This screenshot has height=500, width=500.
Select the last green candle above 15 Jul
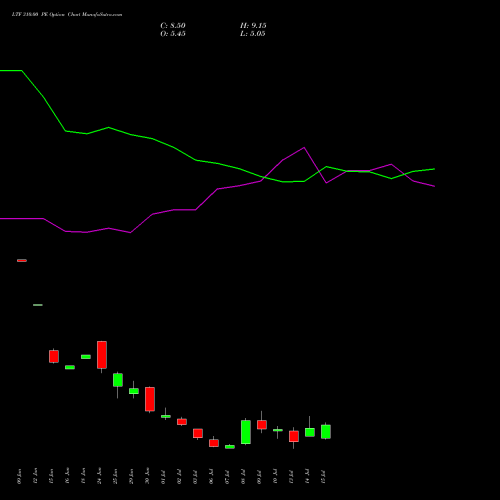(x=326, y=432)
